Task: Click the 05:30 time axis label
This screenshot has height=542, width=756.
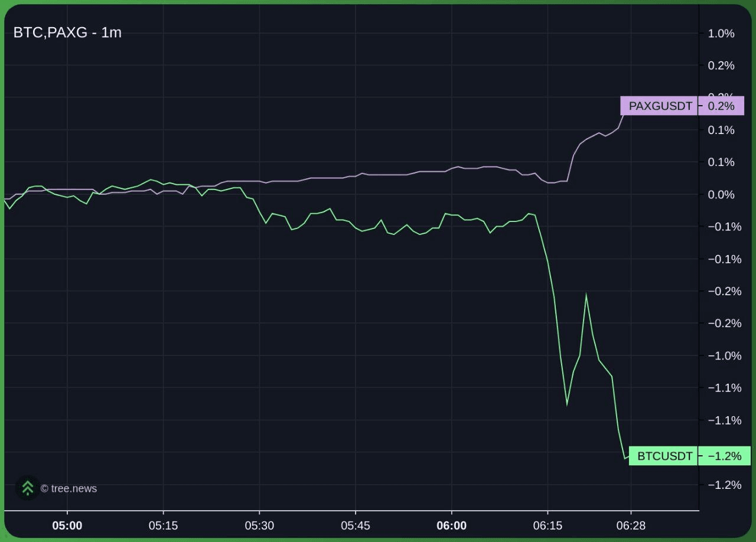Action: click(x=259, y=525)
